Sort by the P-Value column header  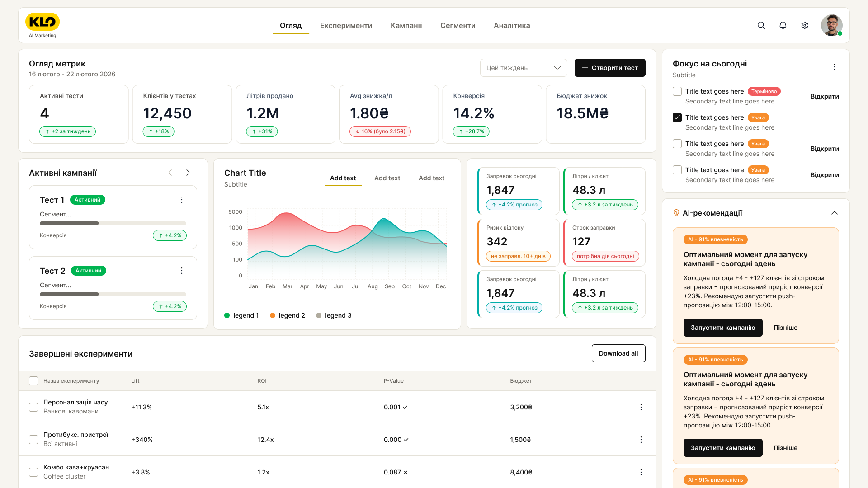pyautogui.click(x=394, y=381)
